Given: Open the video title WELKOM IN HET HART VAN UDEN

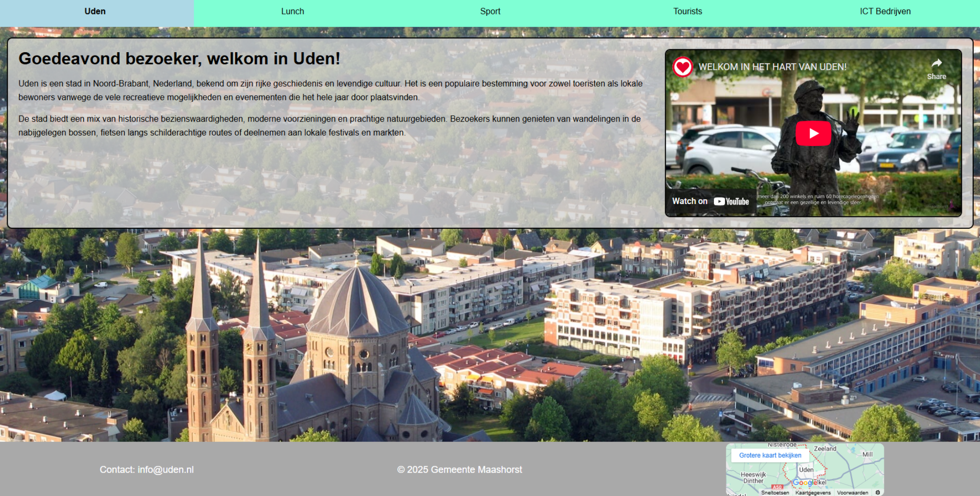Looking at the screenshot, I should point(772,67).
